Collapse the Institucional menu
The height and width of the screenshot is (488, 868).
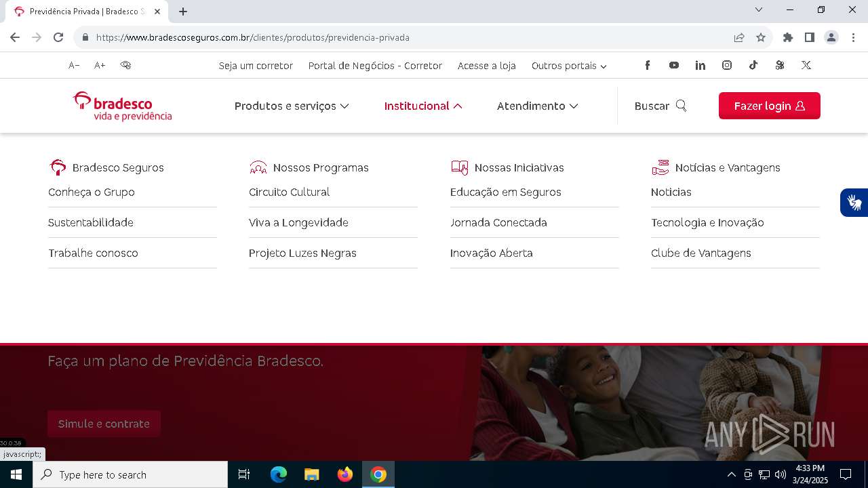[423, 106]
